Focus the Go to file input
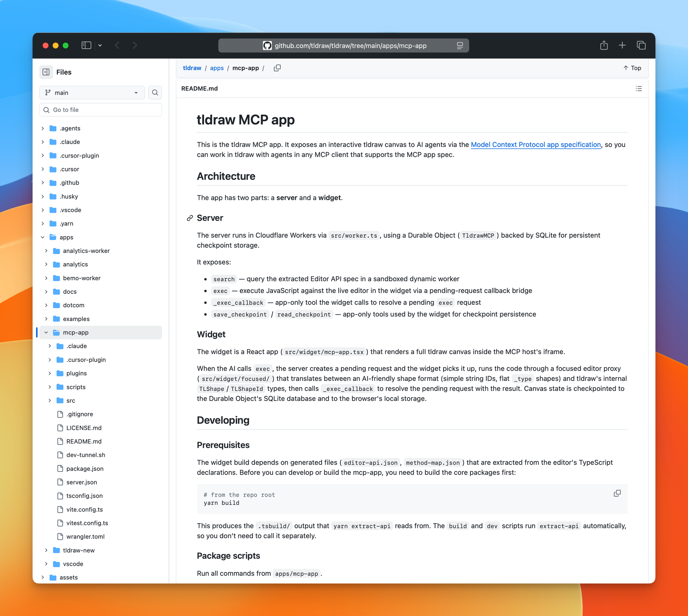This screenshot has height=616, width=688. (x=100, y=110)
